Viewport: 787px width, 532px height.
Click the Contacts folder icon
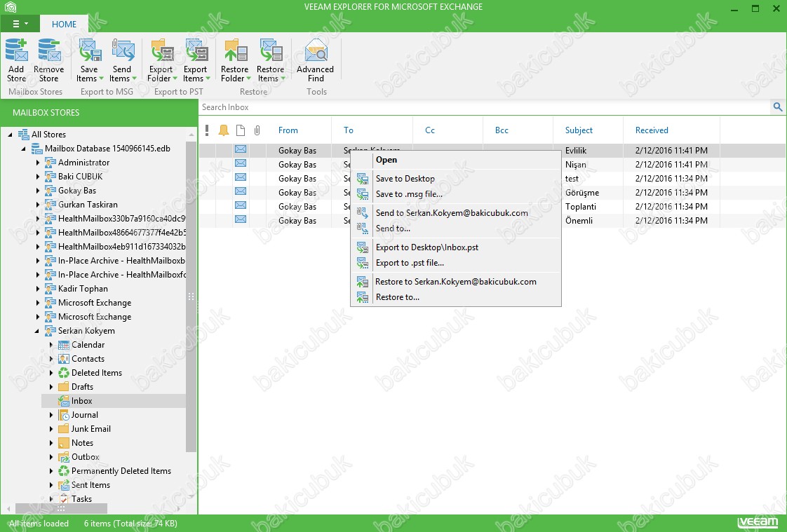(x=64, y=359)
